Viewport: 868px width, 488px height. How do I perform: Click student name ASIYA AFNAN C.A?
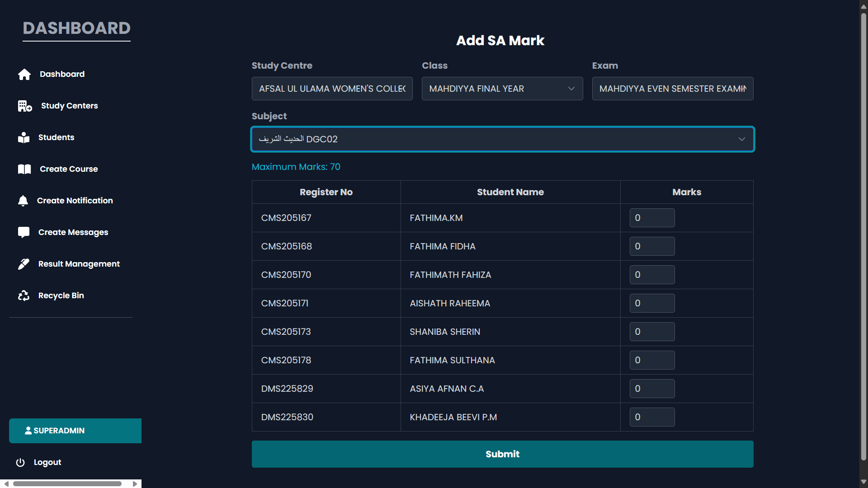[x=447, y=389]
